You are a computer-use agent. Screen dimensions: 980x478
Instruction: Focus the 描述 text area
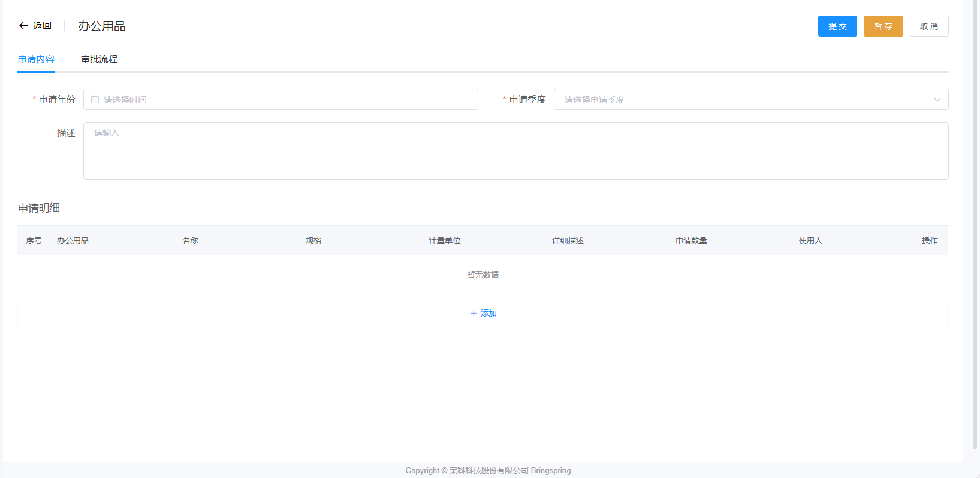(515, 151)
